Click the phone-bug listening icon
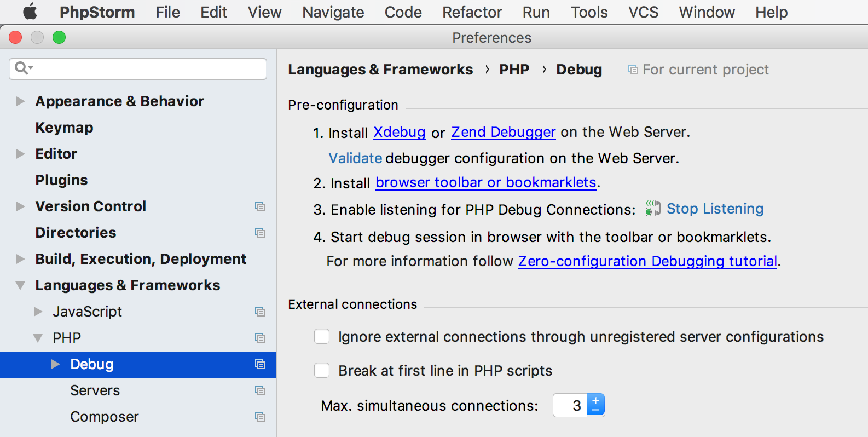 coord(653,208)
